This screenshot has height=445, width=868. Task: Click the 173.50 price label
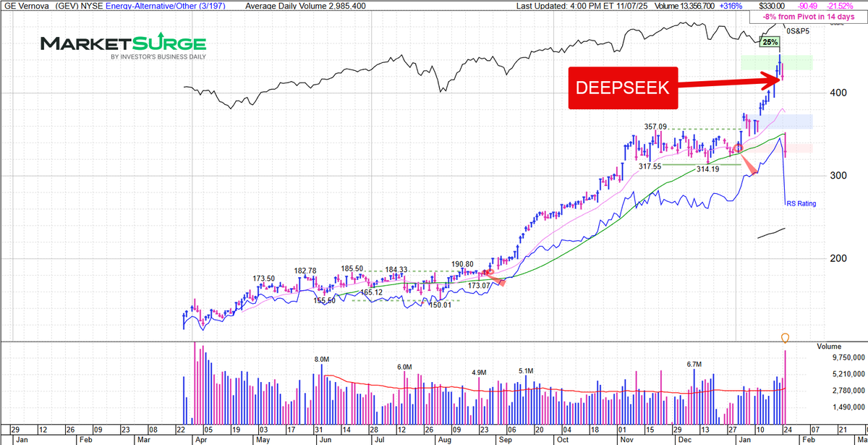tap(264, 278)
